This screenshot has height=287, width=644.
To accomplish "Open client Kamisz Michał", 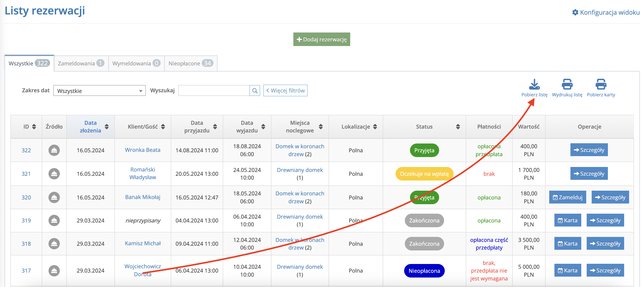I will [143, 243].
